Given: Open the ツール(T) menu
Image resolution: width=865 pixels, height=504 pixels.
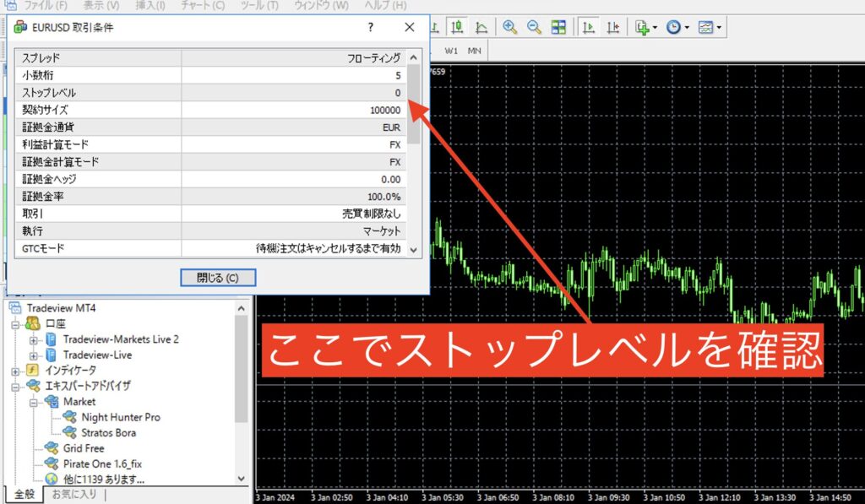Looking at the screenshot, I should [x=259, y=6].
